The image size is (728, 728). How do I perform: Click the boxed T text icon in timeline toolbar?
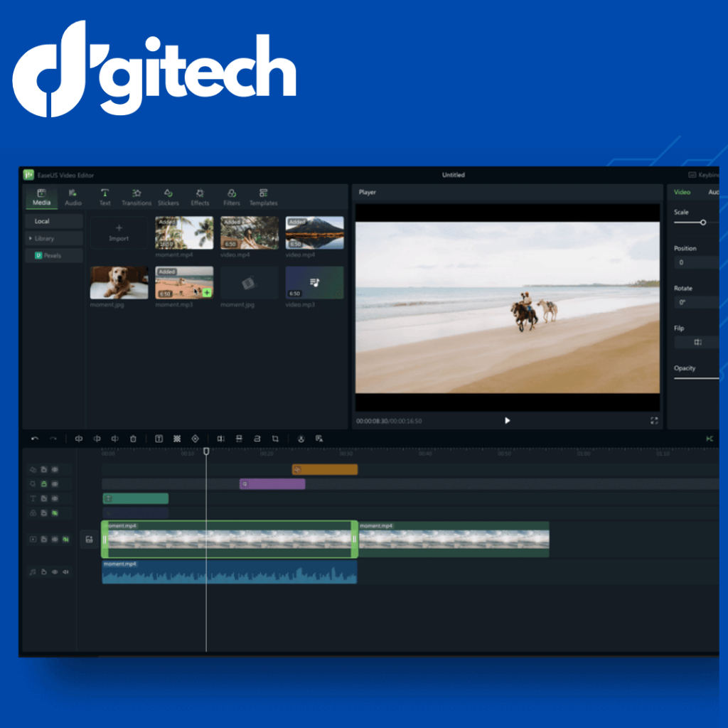(159, 439)
